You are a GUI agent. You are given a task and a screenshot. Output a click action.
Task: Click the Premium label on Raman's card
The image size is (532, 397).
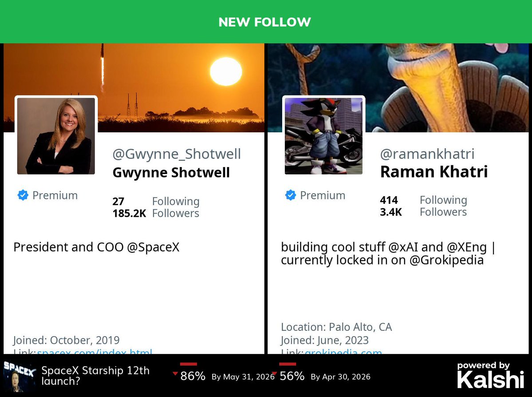point(323,195)
